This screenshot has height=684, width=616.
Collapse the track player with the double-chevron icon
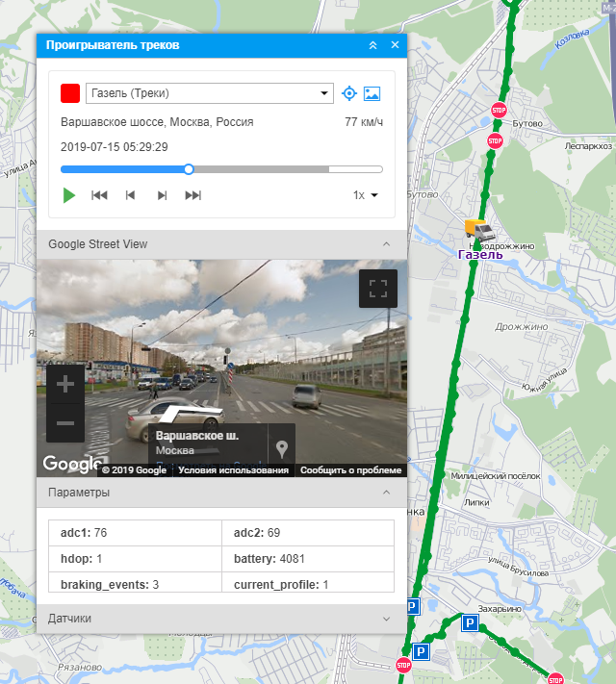click(x=372, y=45)
